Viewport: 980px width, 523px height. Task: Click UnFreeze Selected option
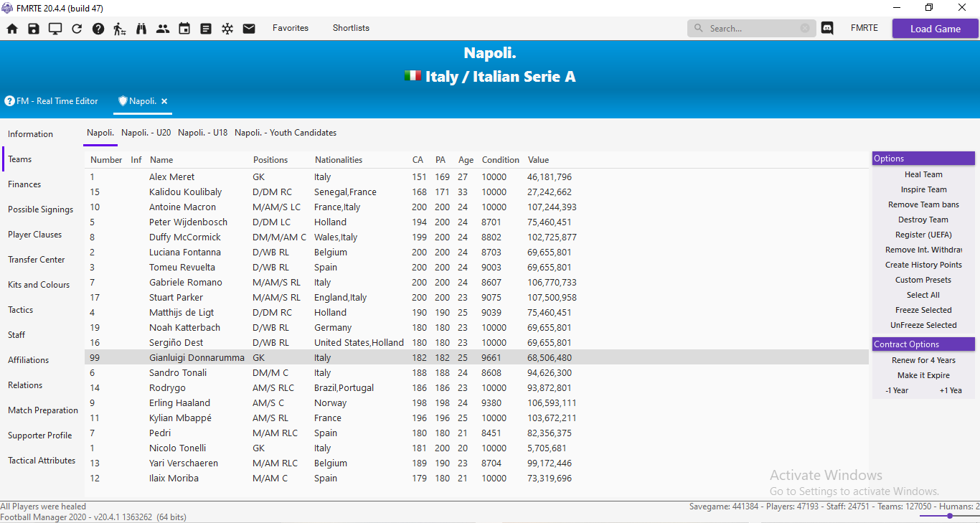(923, 325)
